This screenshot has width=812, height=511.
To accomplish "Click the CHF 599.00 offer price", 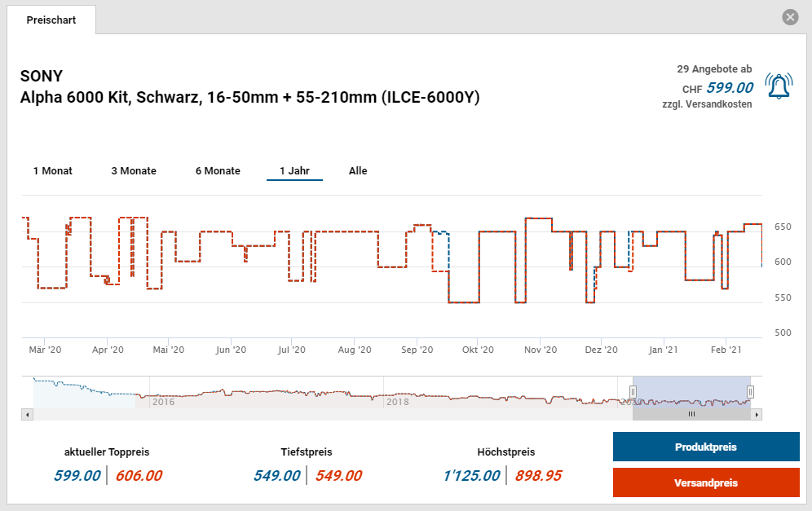I will coord(729,88).
